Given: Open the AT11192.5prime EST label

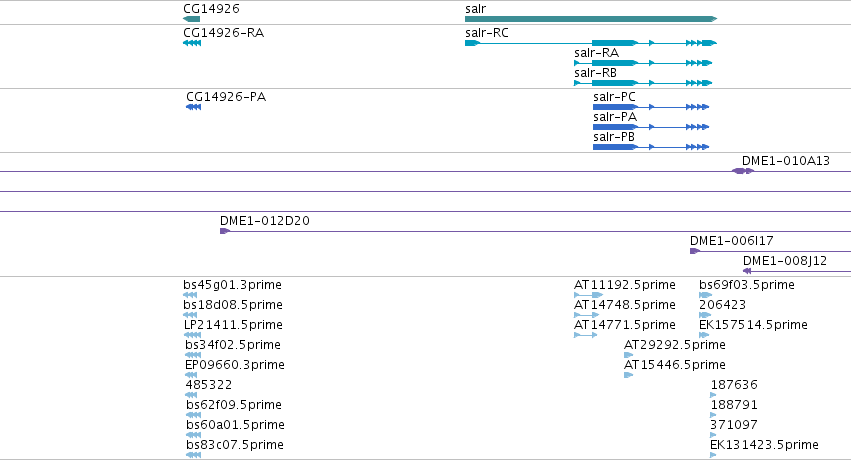Looking at the screenshot, I should click(x=625, y=285).
